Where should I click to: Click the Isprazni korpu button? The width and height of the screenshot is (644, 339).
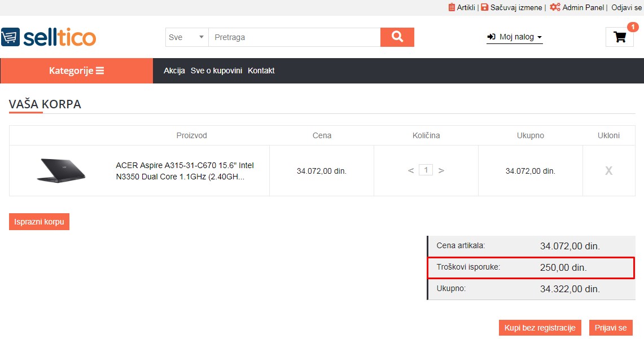(39, 222)
